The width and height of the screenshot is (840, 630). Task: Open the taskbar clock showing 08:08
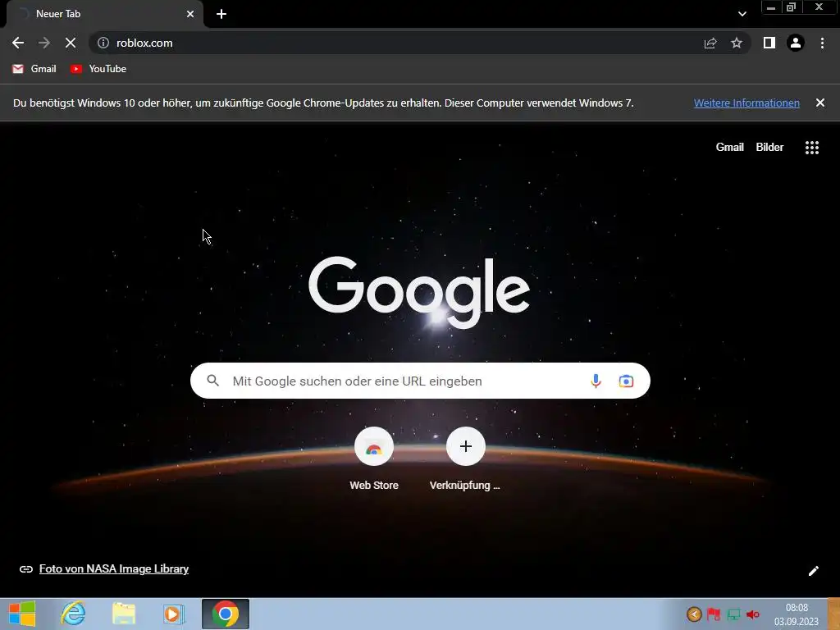tap(797, 614)
